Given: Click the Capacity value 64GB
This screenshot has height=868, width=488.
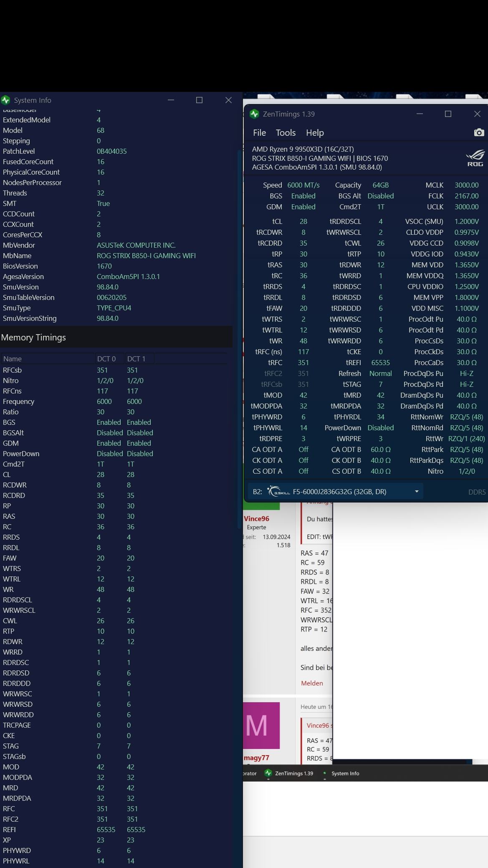Looking at the screenshot, I should 380,185.
